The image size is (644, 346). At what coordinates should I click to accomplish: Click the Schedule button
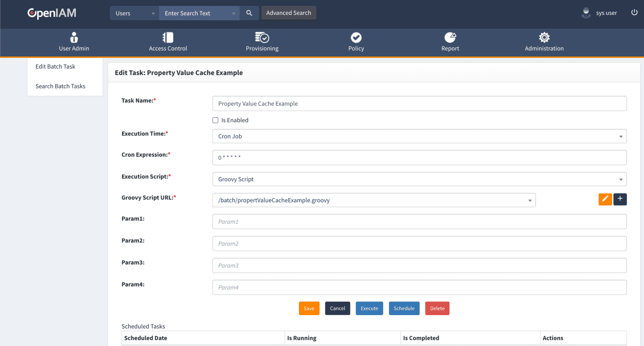coord(404,308)
